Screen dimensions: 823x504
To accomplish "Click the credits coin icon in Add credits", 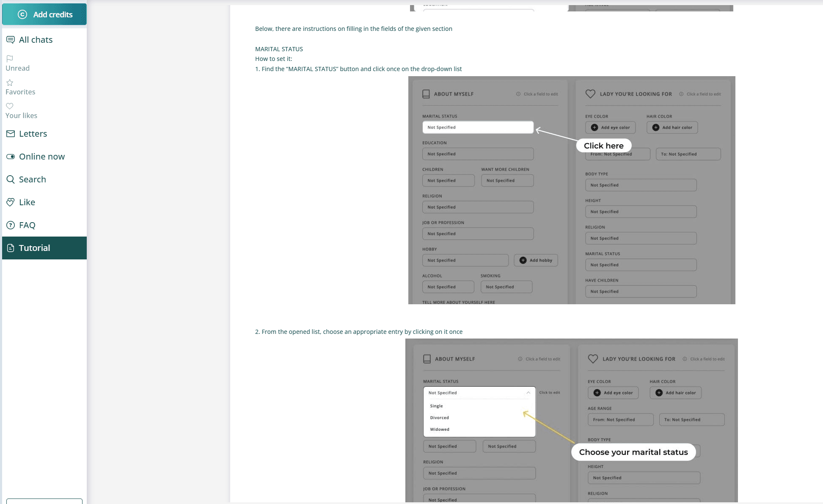I will (x=22, y=14).
